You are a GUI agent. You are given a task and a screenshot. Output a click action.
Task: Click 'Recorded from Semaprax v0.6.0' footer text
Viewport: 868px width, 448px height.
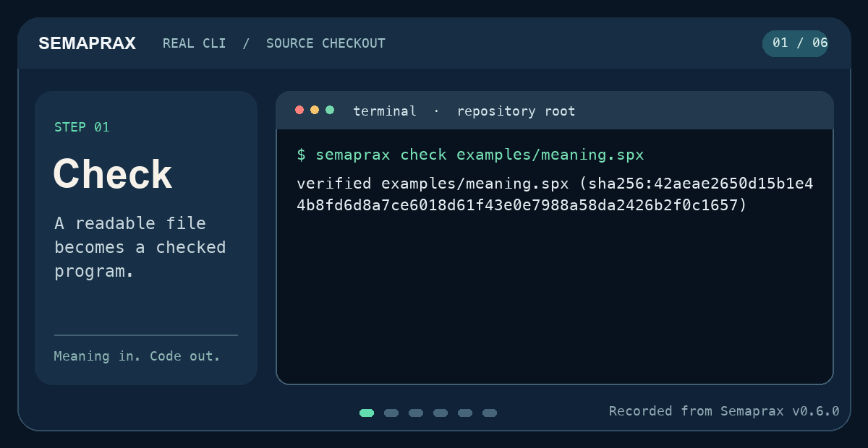724,411
